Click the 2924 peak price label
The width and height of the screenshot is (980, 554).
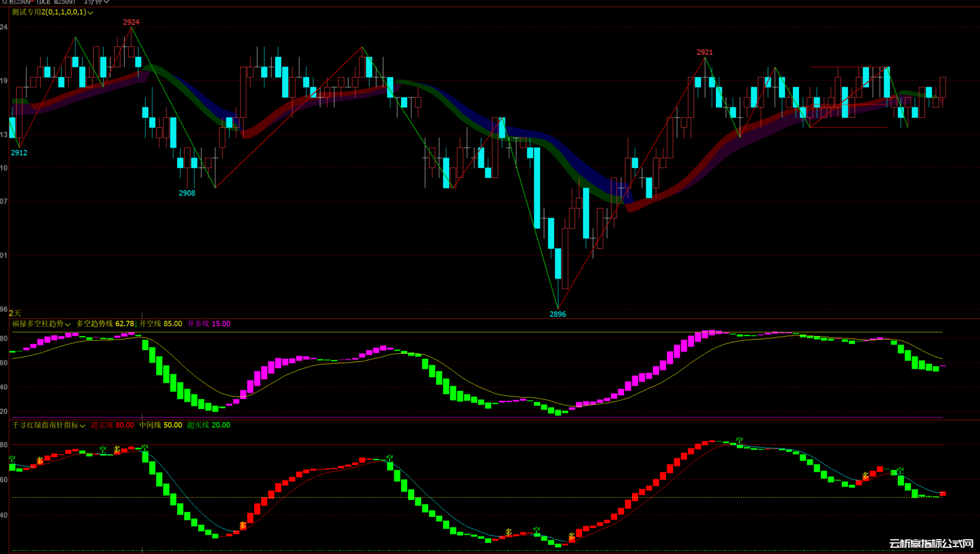131,22
